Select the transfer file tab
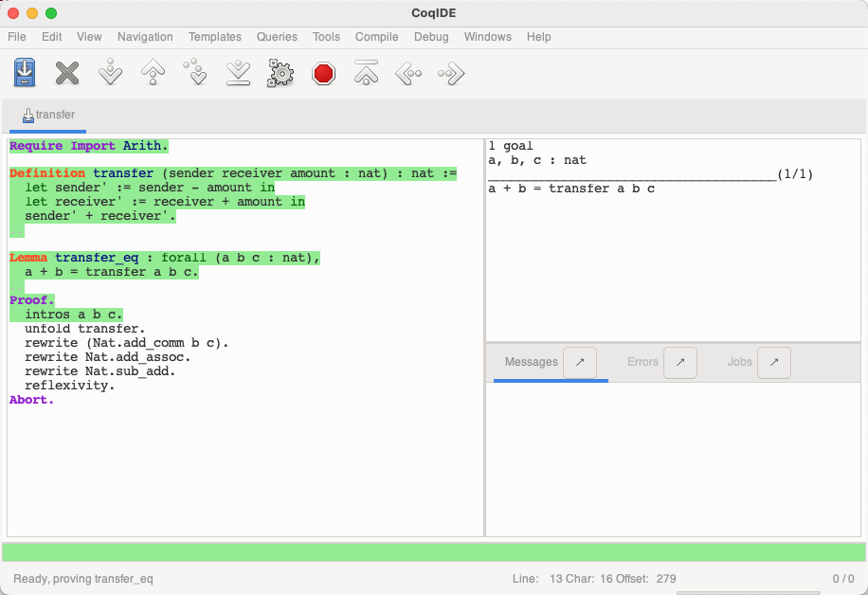 coord(48,116)
